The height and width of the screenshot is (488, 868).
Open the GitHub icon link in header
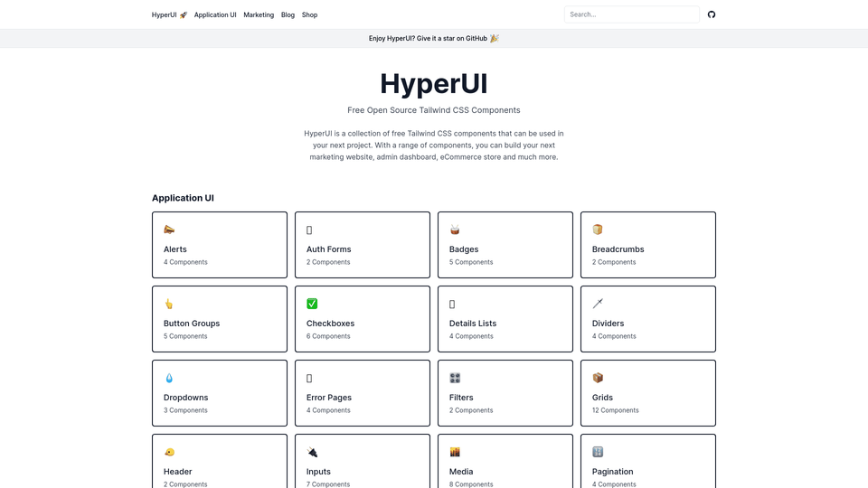(712, 14)
